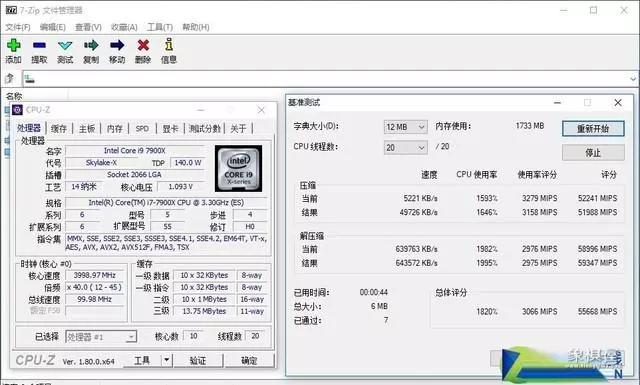This screenshot has height=385, width=640.
Task: Open the Favorites (收藏) menu
Action: click(124, 27)
